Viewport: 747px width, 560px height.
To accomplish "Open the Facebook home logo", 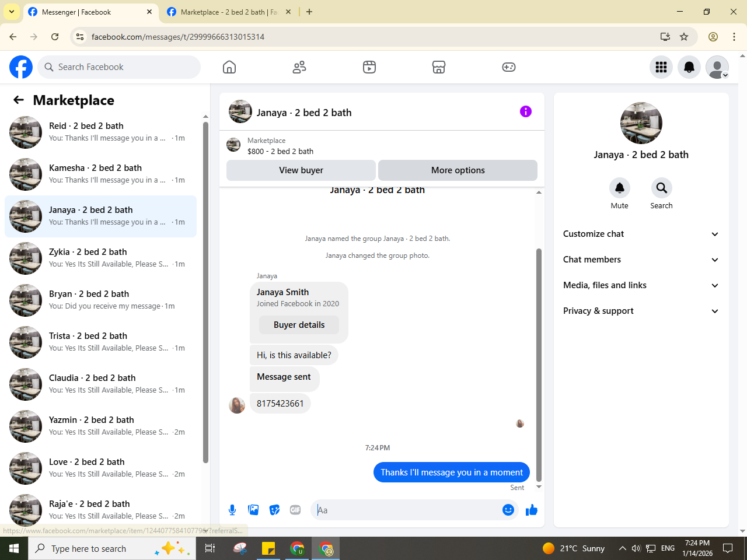I will pos(21,67).
